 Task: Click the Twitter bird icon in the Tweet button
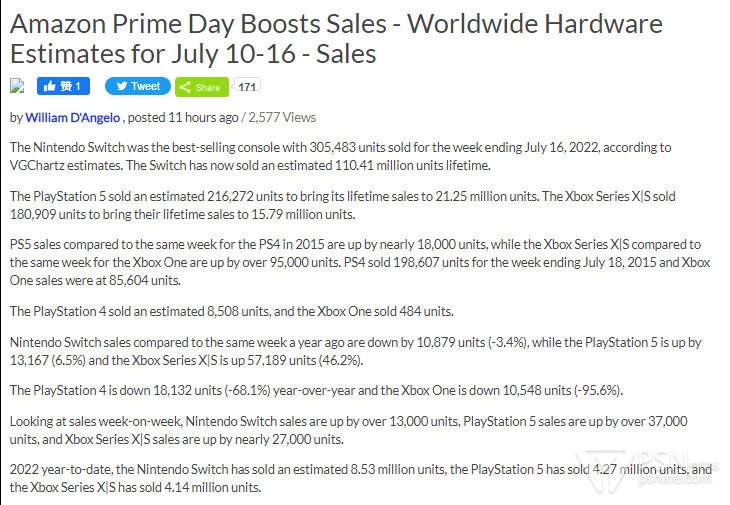122,86
